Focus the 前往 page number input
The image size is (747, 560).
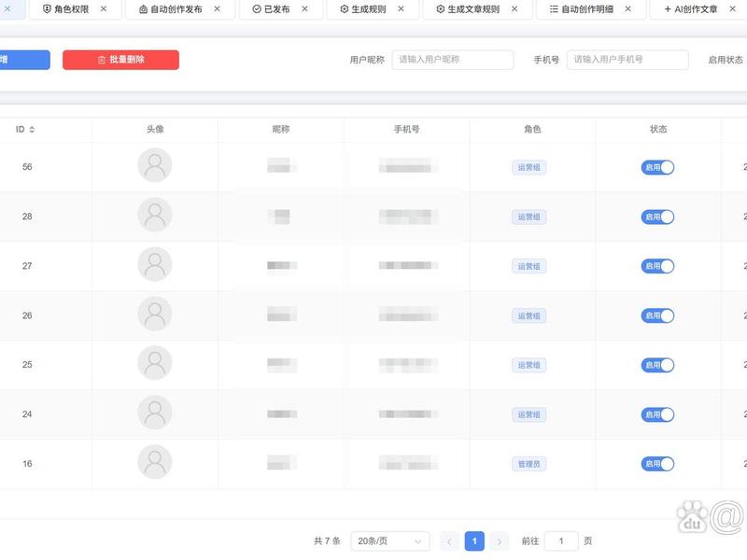point(561,541)
